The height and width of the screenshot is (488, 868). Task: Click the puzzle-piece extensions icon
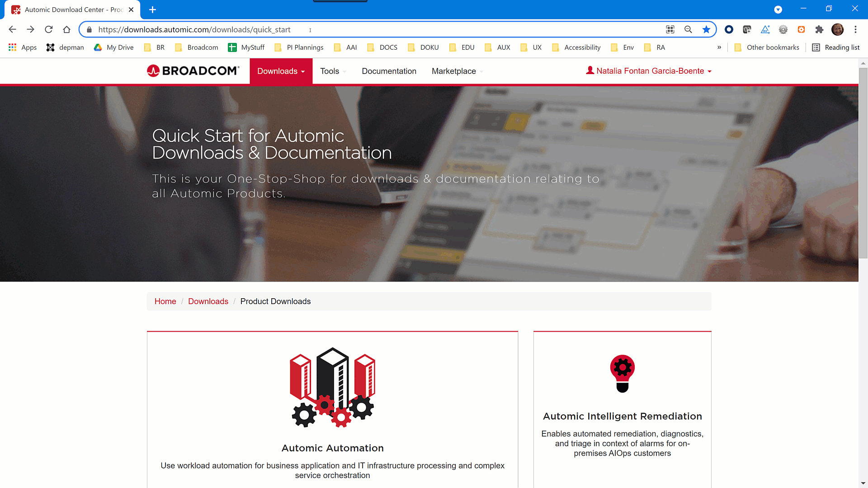(820, 29)
